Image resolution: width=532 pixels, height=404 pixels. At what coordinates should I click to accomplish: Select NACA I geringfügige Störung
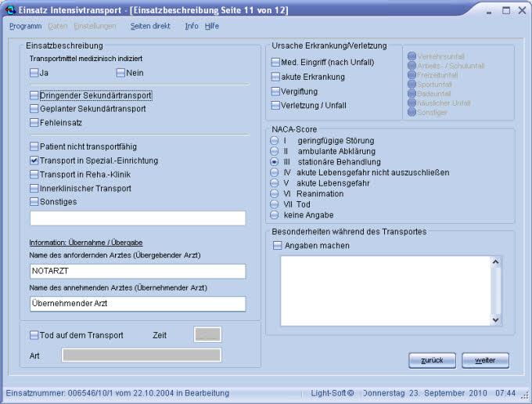point(274,141)
